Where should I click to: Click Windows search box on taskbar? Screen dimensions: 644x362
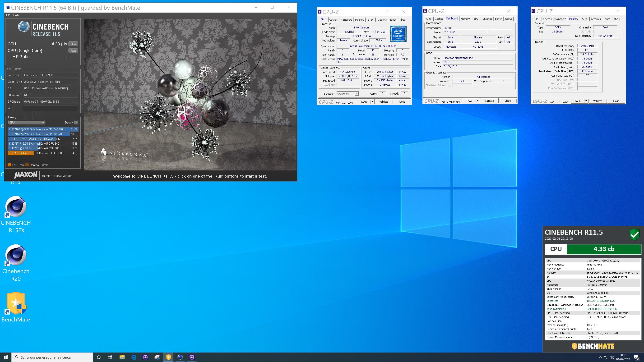pos(52,357)
